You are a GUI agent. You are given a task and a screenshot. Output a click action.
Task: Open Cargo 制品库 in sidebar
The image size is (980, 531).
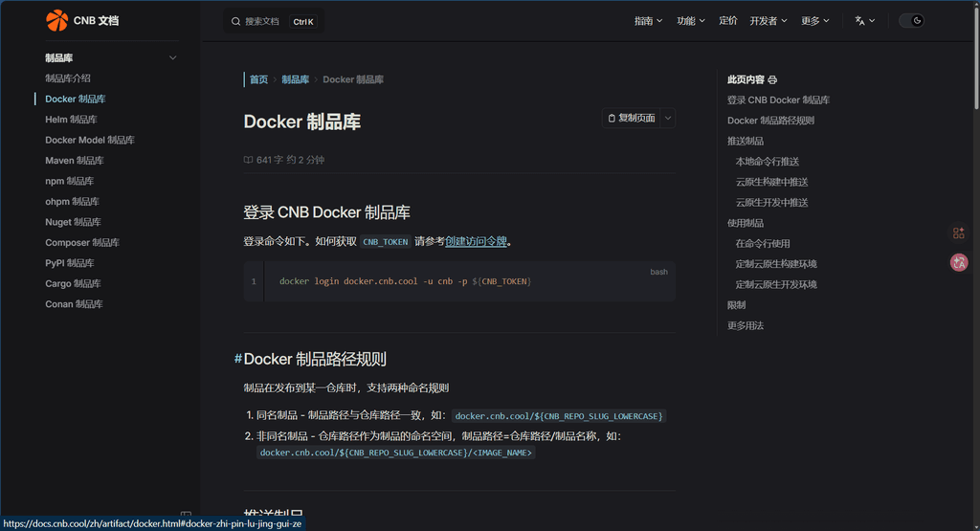73,283
